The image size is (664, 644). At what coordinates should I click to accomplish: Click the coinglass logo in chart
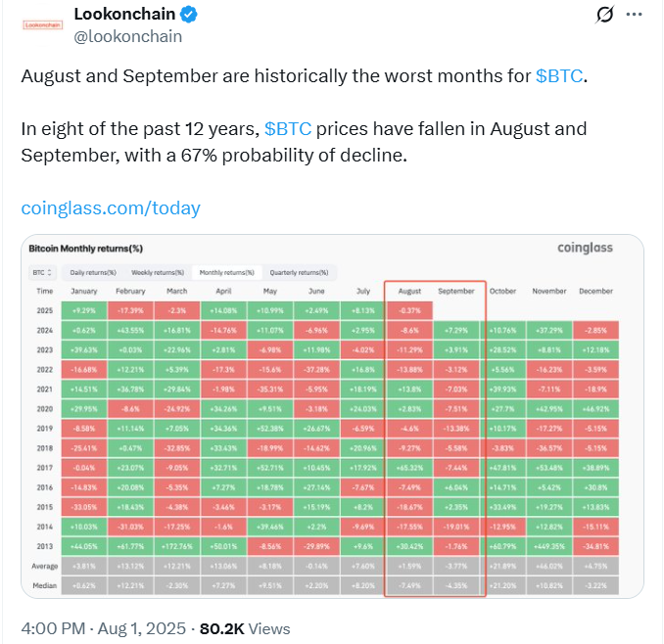coord(584,248)
